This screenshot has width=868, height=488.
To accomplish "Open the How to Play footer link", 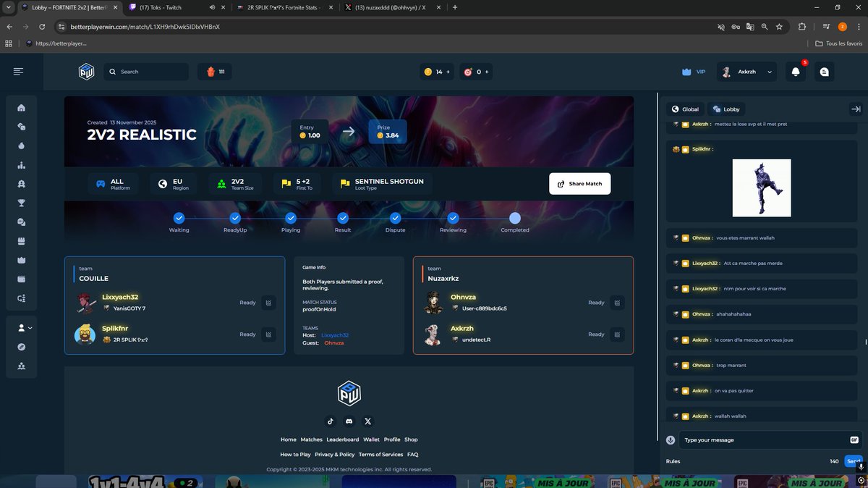I will point(295,455).
